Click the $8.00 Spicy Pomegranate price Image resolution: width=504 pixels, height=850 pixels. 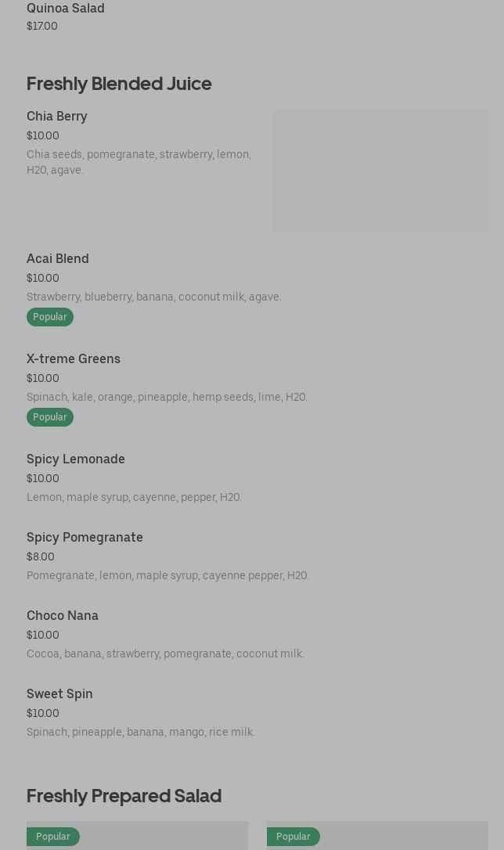(41, 556)
